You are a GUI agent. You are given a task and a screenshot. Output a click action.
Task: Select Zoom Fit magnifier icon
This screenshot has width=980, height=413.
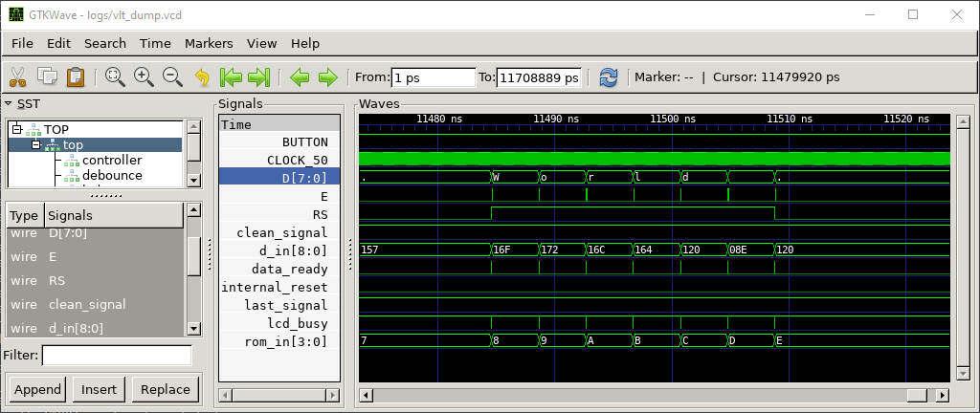click(x=115, y=77)
